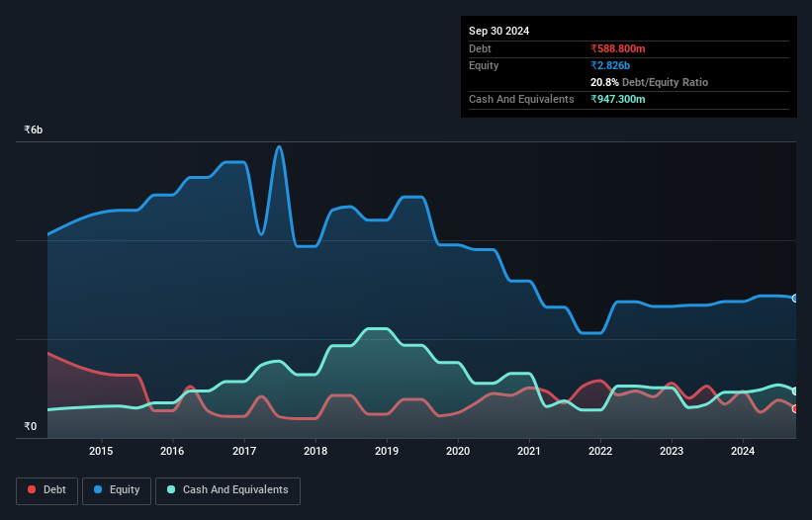
Task: Select the 2017 x-axis label
Action: pyautogui.click(x=243, y=452)
